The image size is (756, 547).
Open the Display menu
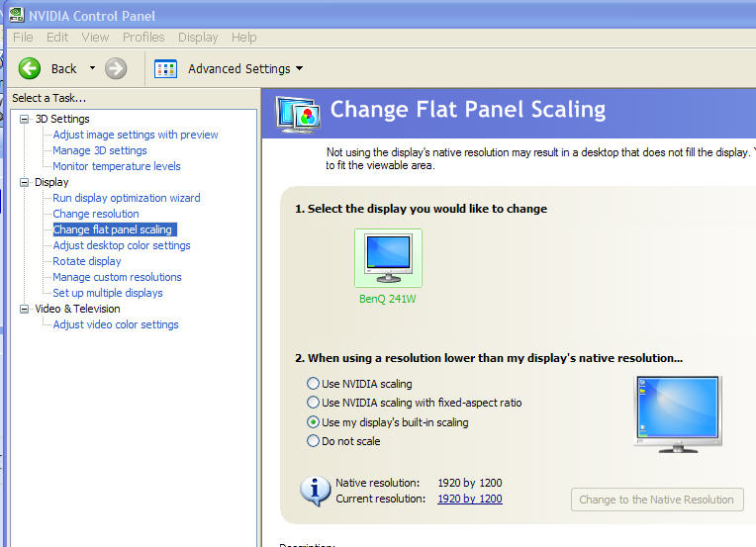pos(198,38)
